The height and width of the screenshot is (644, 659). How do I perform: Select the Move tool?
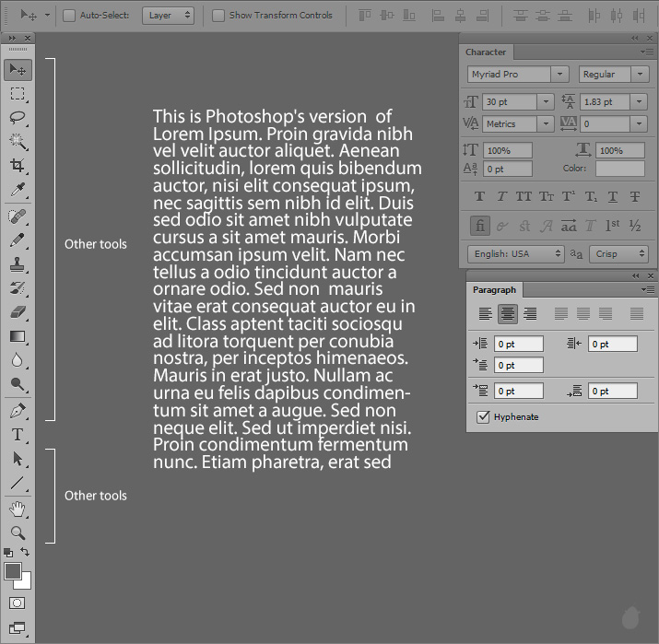(x=18, y=69)
